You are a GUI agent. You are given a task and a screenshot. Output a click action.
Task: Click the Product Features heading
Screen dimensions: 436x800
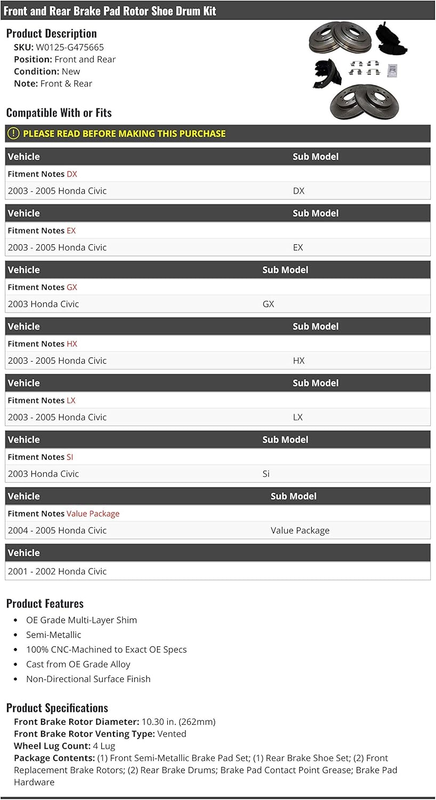(x=45, y=604)
